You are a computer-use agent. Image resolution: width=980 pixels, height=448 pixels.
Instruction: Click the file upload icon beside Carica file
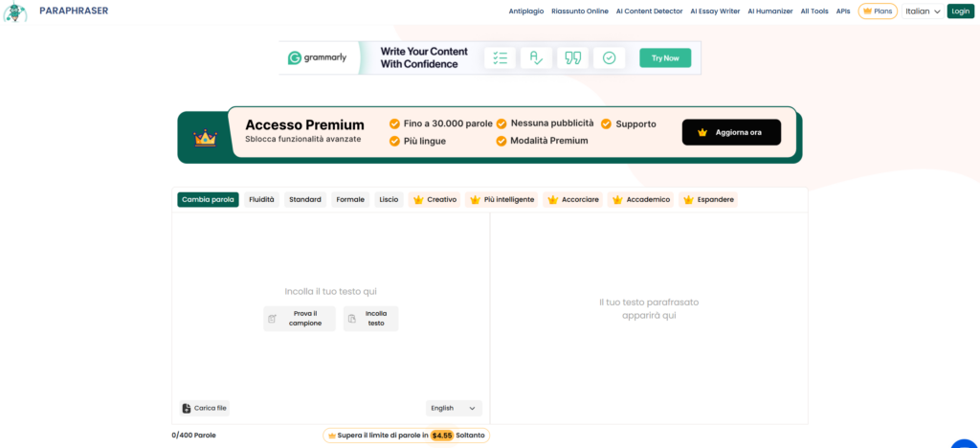coord(187,409)
